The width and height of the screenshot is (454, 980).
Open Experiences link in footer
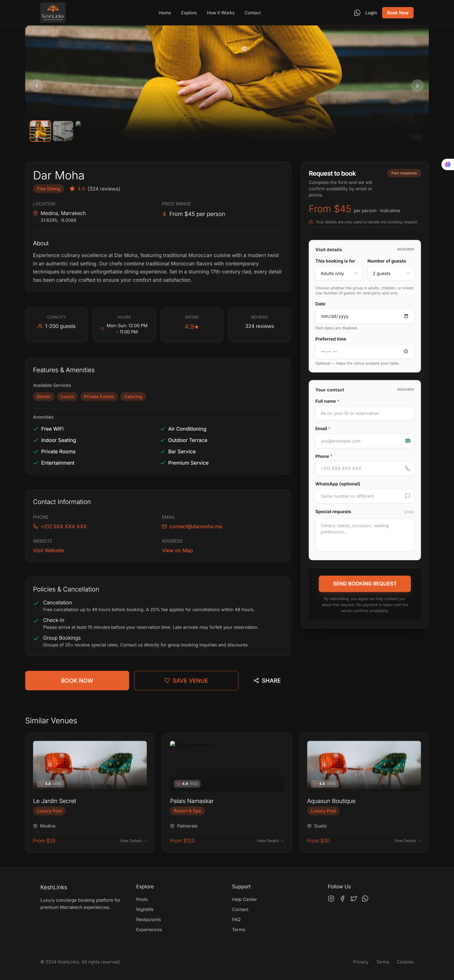click(x=149, y=929)
